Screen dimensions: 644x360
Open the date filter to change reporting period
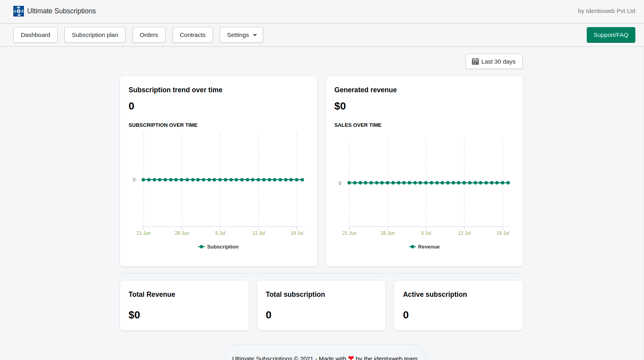coord(494,61)
